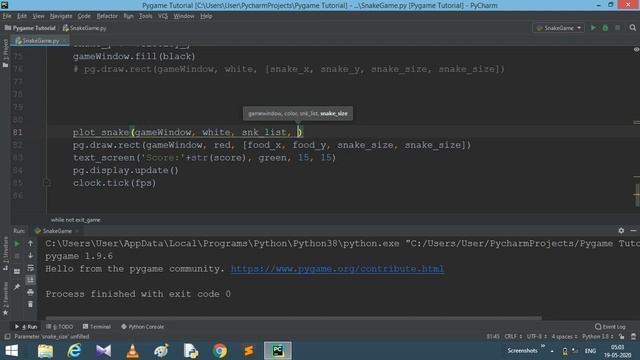Open pygame.org contribute link in console
The height and width of the screenshot is (360, 640).
(337, 269)
